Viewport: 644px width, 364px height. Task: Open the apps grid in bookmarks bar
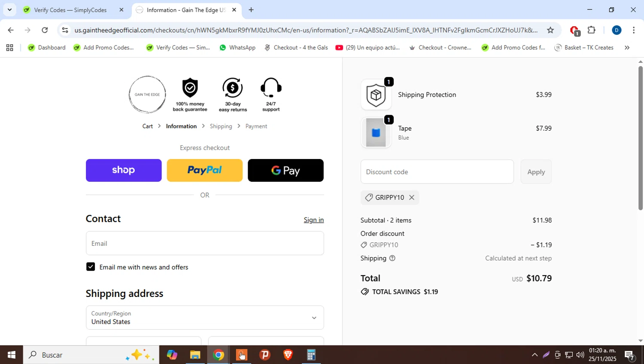pyautogui.click(x=9, y=48)
